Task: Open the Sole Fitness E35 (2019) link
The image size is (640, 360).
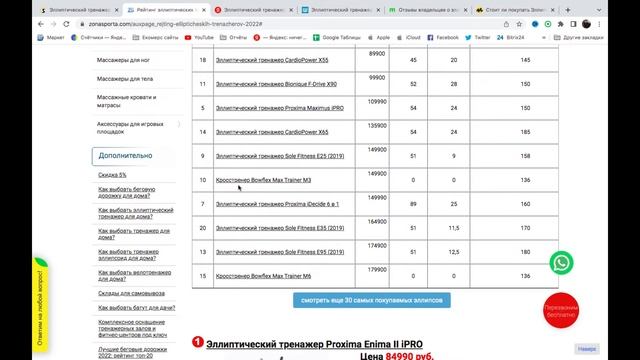Action: (280, 228)
